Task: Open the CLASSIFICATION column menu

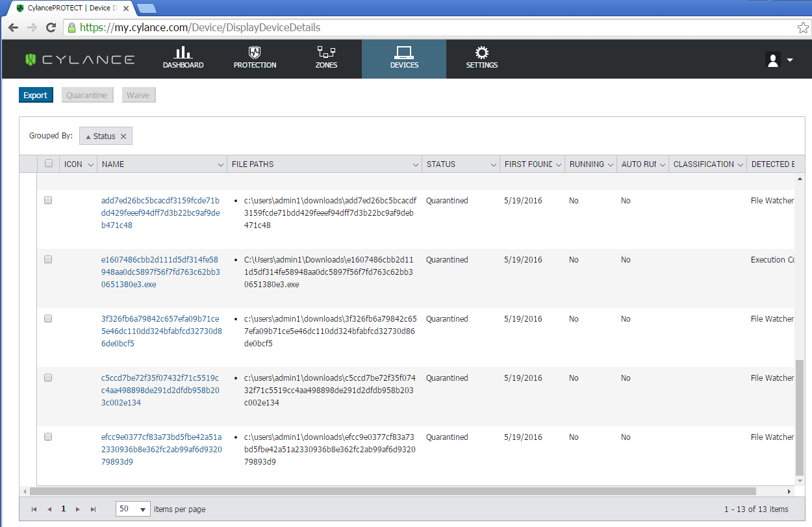Action: pos(740,165)
